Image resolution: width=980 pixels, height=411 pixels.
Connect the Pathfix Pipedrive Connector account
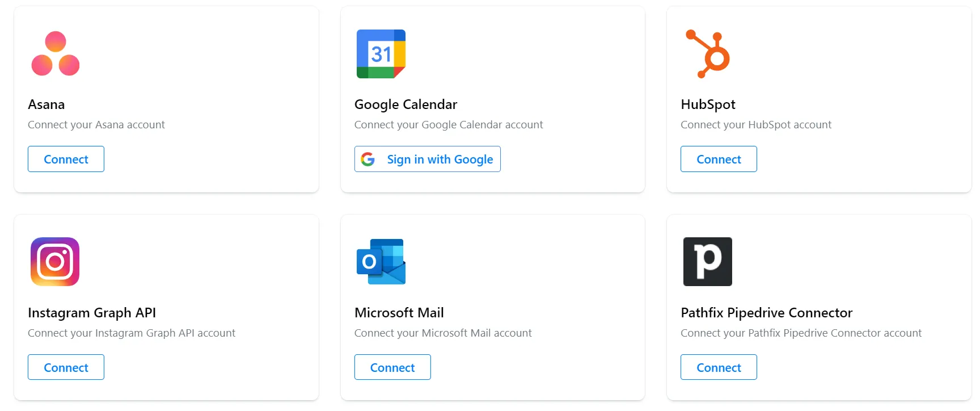coord(719,367)
